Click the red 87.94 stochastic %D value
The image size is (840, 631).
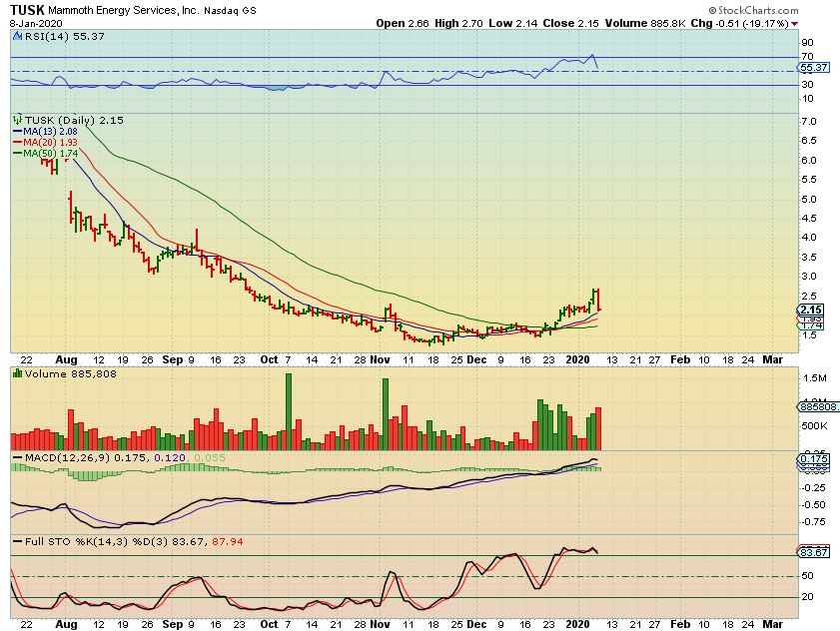(228, 541)
